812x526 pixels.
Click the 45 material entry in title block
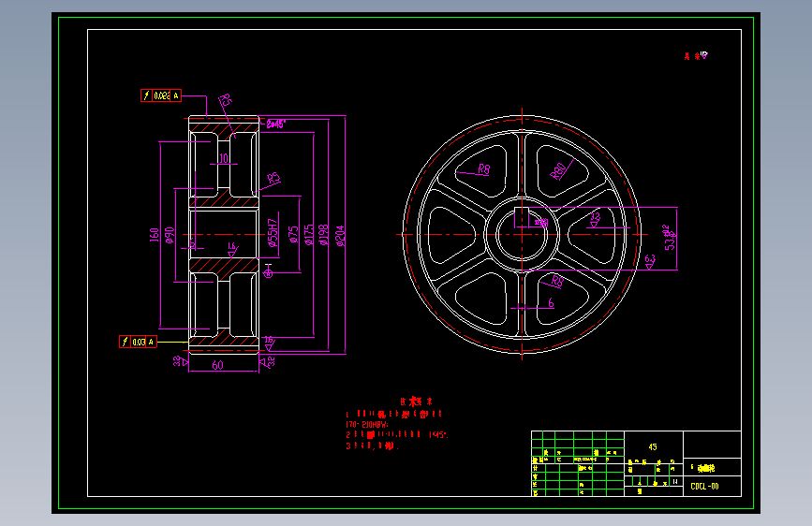(x=653, y=446)
